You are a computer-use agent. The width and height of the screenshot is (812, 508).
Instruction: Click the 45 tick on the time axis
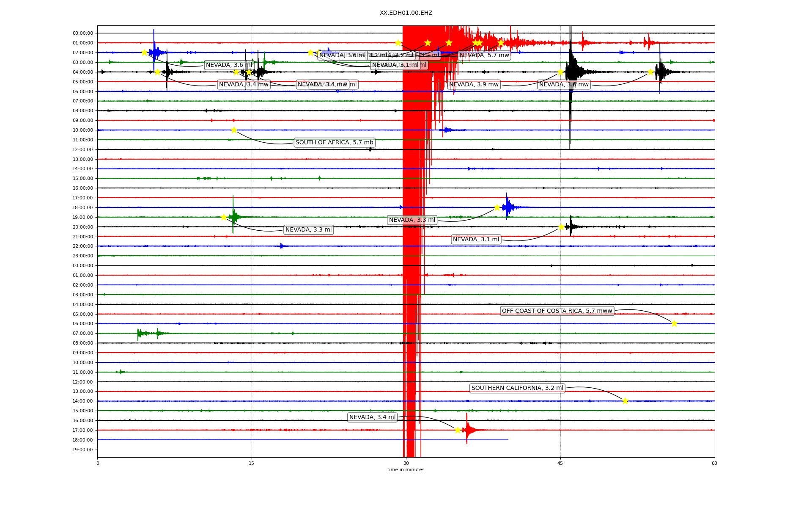[x=560, y=463]
